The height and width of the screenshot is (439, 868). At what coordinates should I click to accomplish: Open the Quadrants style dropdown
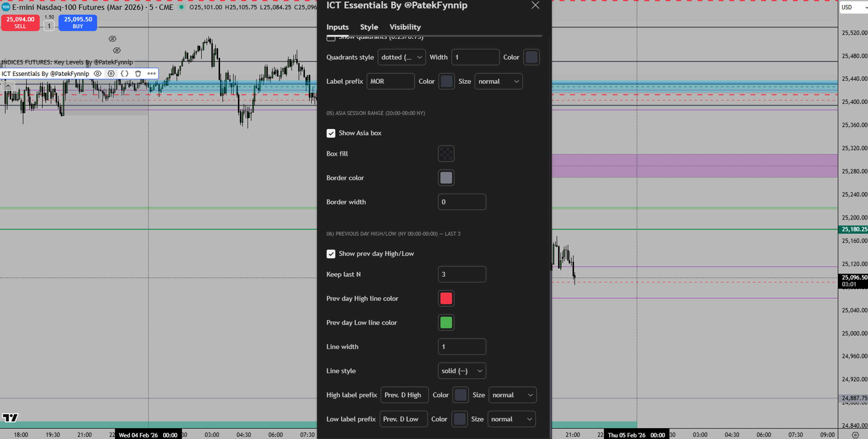click(x=401, y=57)
